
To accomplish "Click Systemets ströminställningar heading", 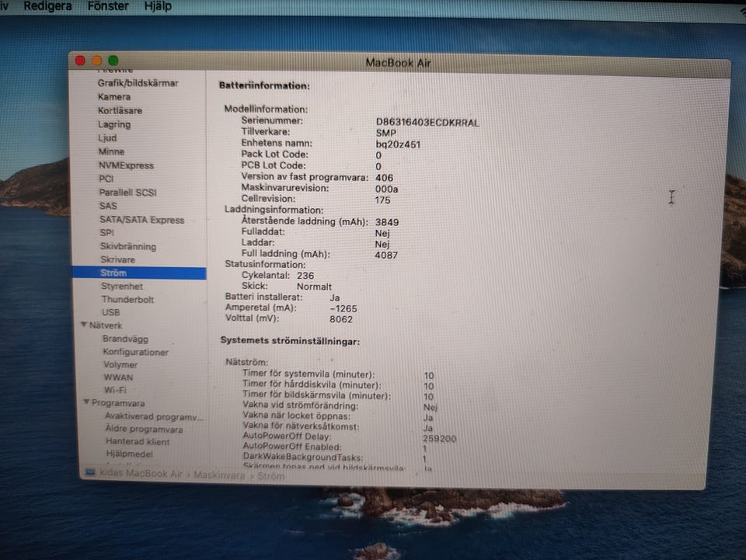I will coord(290,341).
